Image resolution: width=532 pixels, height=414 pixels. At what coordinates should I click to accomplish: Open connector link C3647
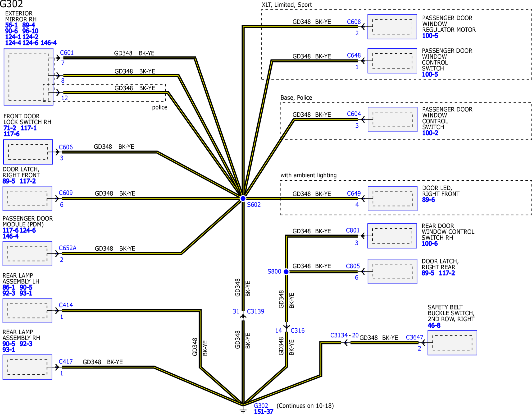coord(414,337)
